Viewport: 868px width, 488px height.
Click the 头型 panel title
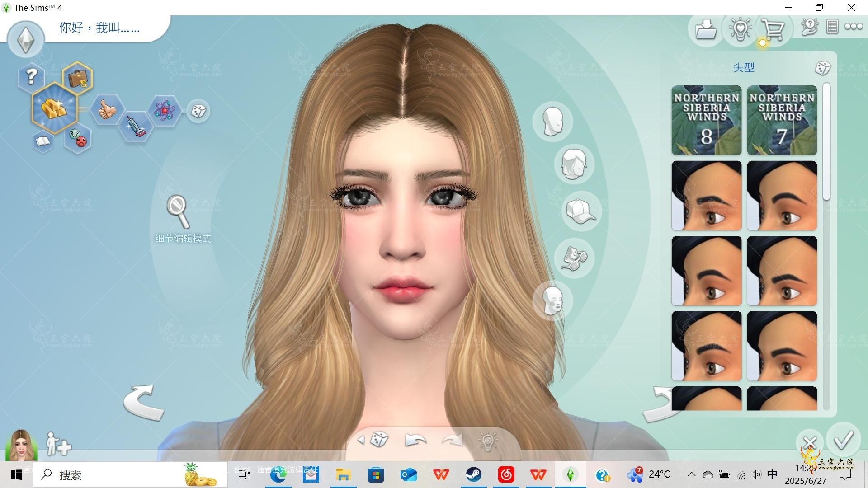(744, 68)
